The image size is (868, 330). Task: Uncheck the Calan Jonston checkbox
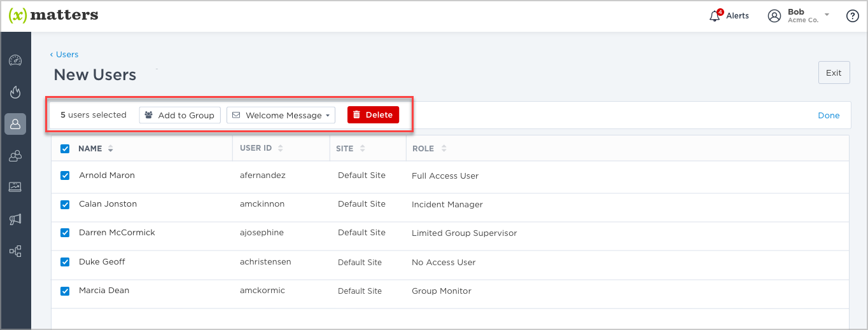click(65, 204)
